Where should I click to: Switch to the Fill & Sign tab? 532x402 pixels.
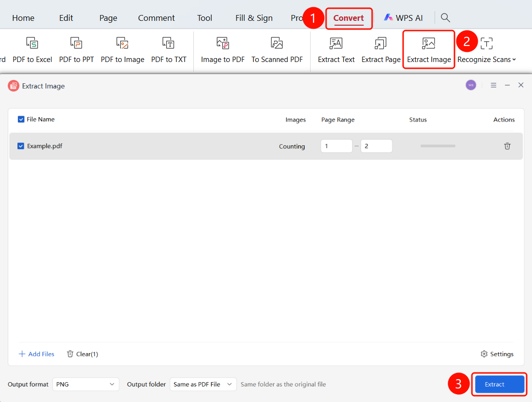254,18
